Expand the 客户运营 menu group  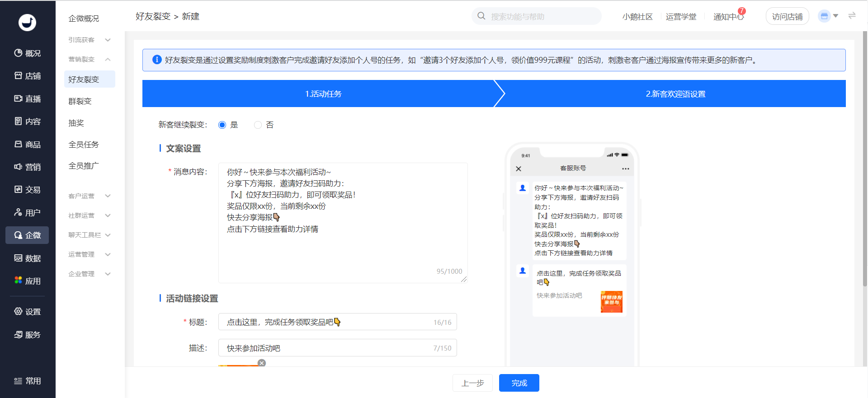[x=90, y=196]
